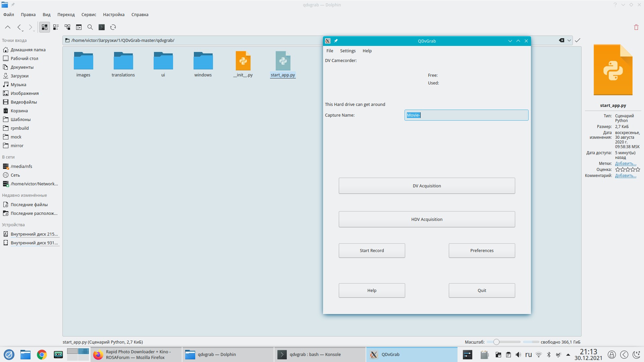
Task: Toggle icons view mode
Action: [x=45, y=27]
